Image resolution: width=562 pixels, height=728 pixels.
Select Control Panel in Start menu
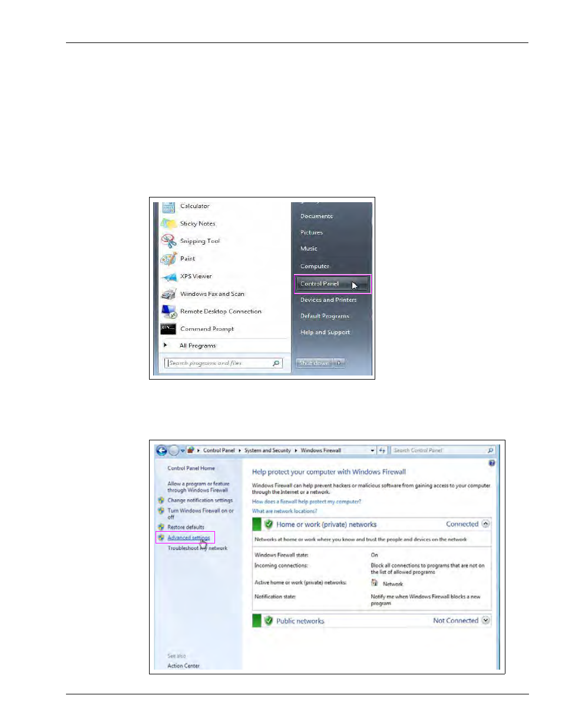point(333,284)
